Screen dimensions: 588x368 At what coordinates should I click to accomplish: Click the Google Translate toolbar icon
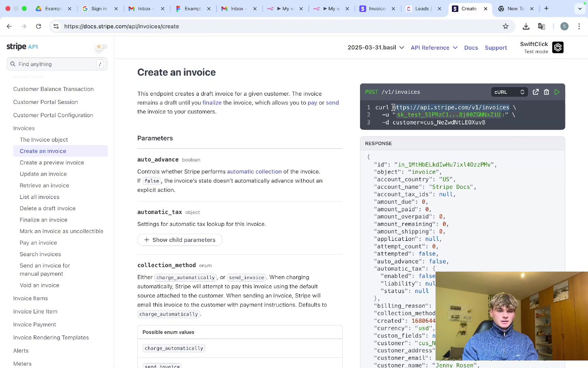tap(541, 26)
